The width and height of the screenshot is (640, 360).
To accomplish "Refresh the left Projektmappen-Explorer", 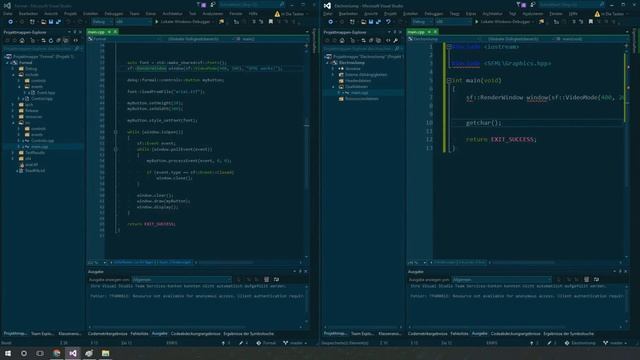I will [x=51, y=40].
